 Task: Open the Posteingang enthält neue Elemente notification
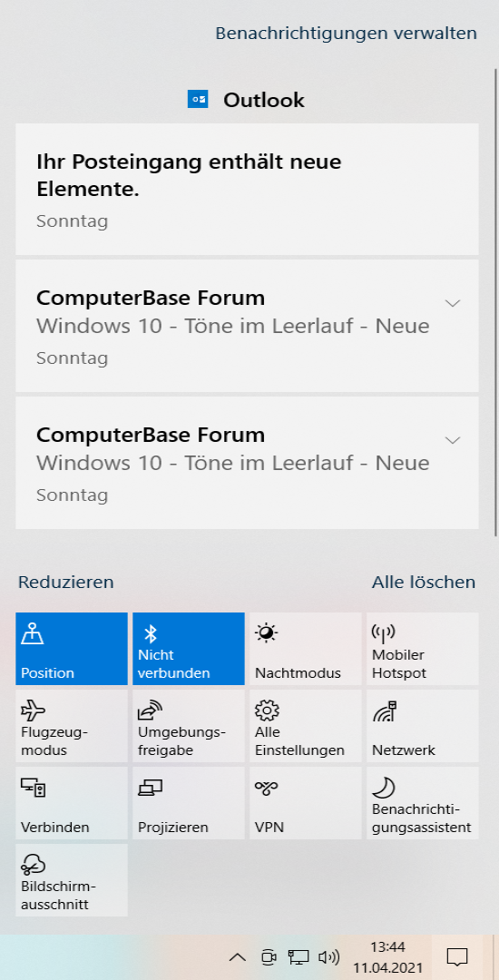tap(247, 190)
